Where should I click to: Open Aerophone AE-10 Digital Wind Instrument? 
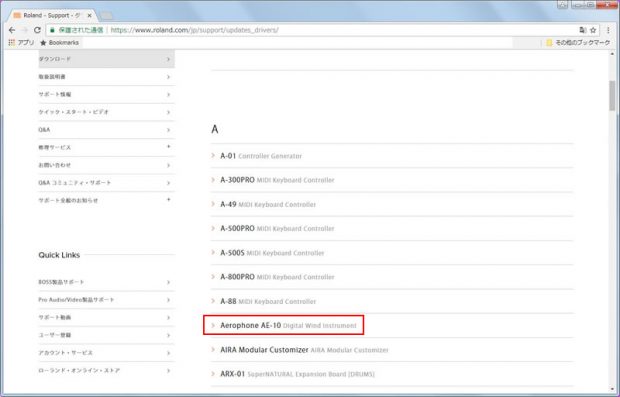click(x=288, y=325)
